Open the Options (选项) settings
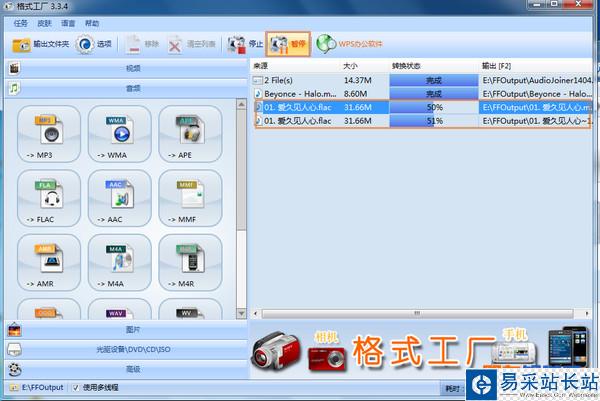 pos(93,44)
